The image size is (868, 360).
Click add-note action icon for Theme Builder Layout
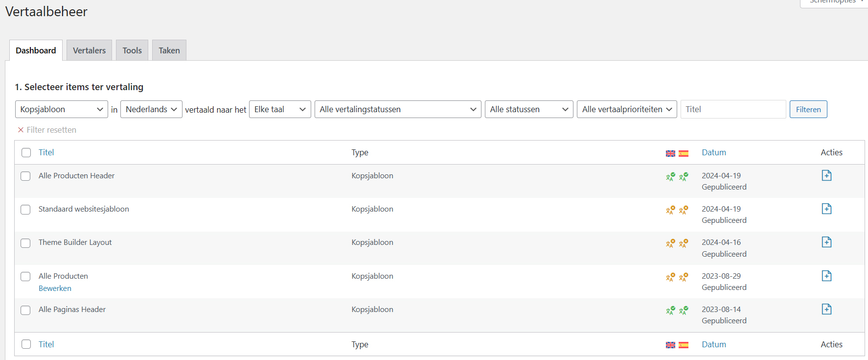[826, 242]
